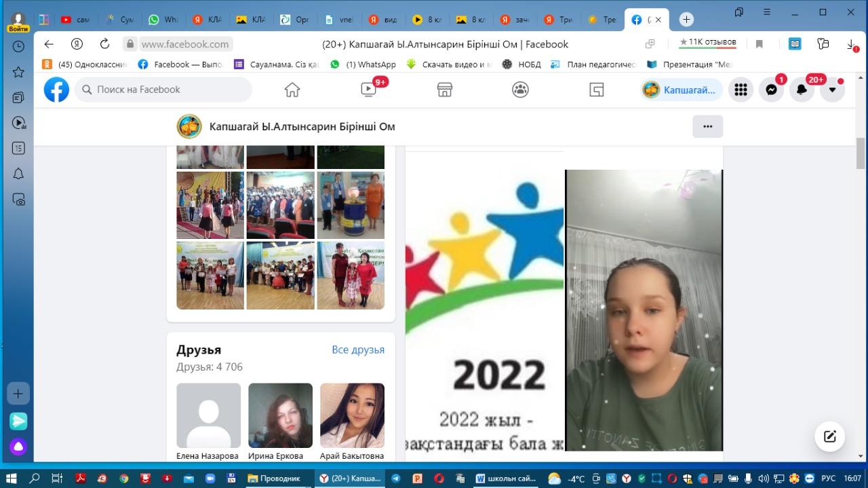Click Поиск на Facebook search field
Image resolution: width=868 pixels, height=488 pixels.
coord(163,90)
